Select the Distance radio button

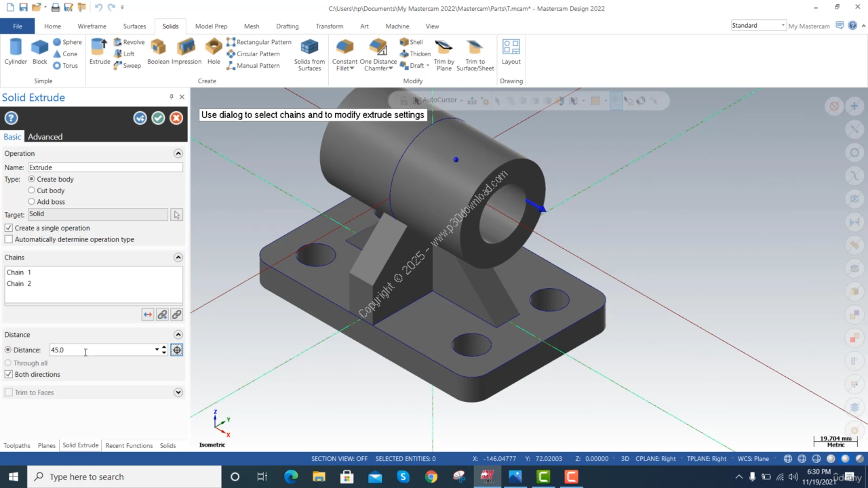tap(8, 350)
